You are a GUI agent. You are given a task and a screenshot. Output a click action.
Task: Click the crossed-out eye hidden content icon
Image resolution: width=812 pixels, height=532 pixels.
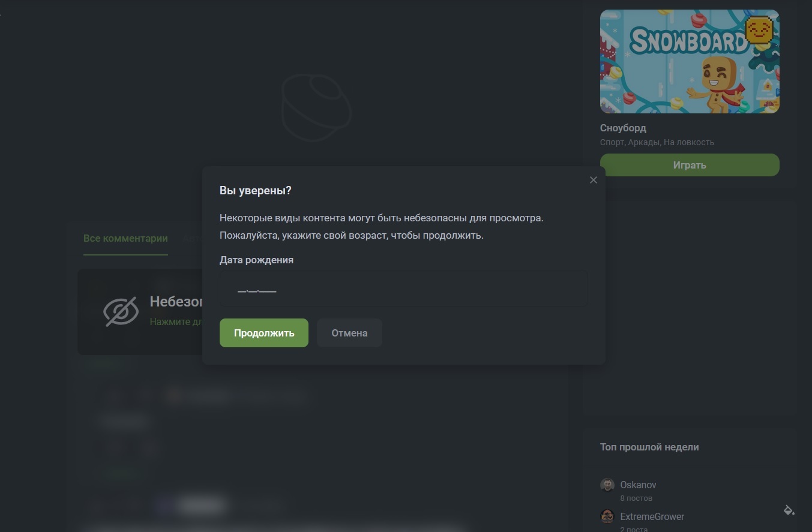pyautogui.click(x=121, y=312)
